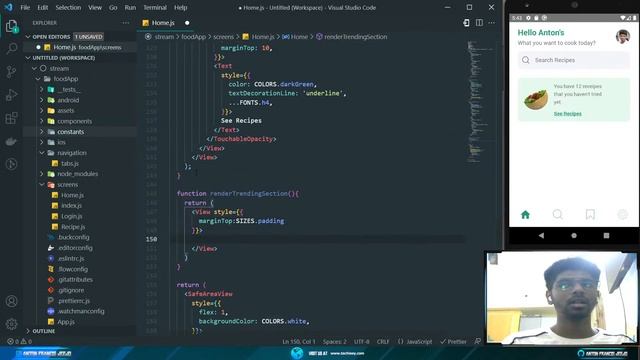Open the Selection menu
The image size is (640, 360).
pyautogui.click(x=68, y=7)
